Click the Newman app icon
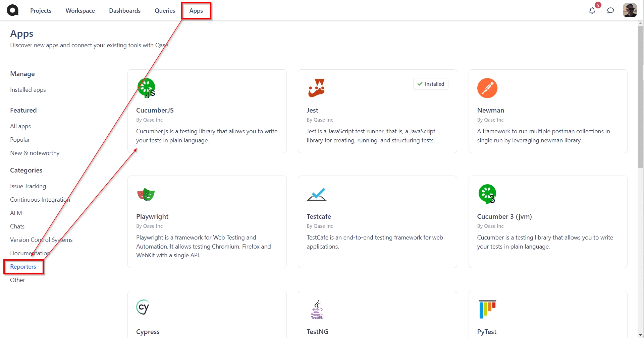644x338 pixels. 487,88
